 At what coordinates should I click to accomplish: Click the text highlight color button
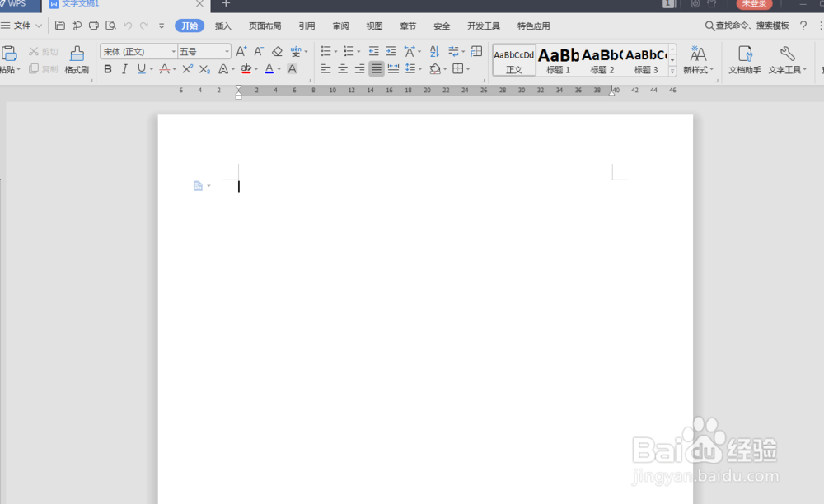[x=246, y=69]
